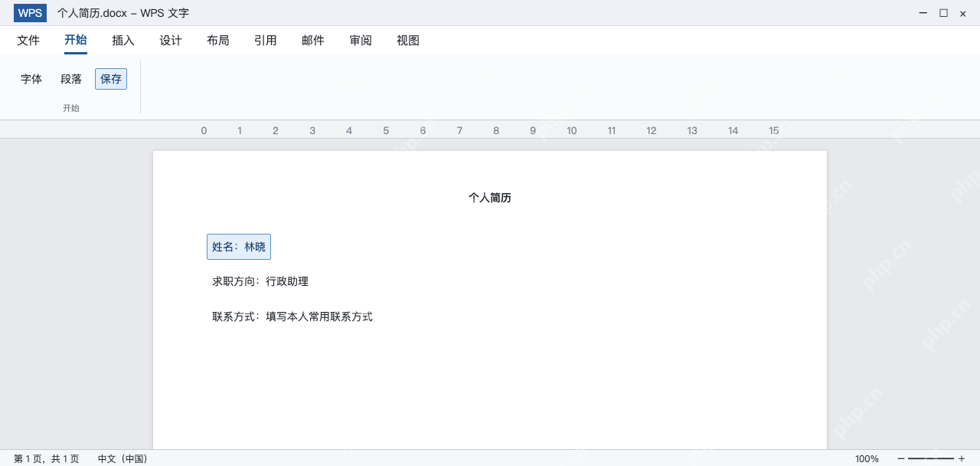Minimize the WPS window

923,13
